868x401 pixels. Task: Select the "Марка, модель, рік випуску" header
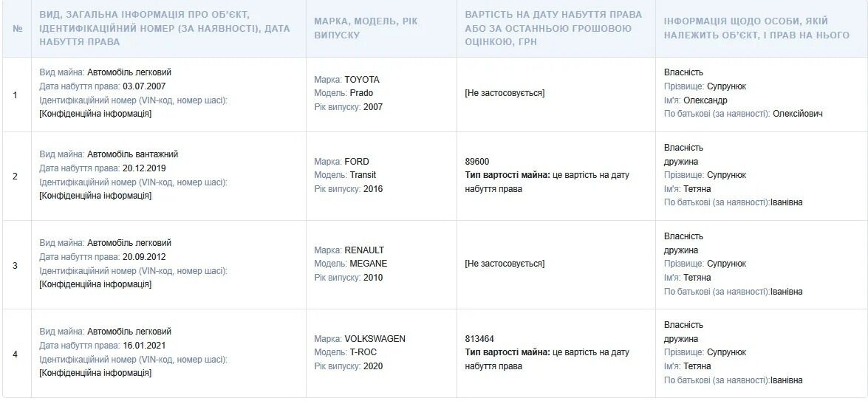point(366,28)
